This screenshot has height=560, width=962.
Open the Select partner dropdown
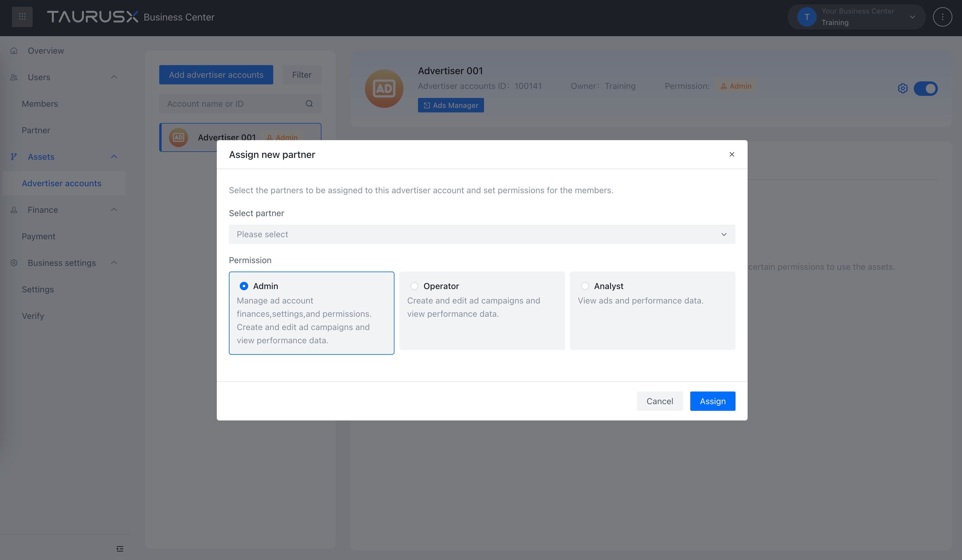tap(482, 234)
